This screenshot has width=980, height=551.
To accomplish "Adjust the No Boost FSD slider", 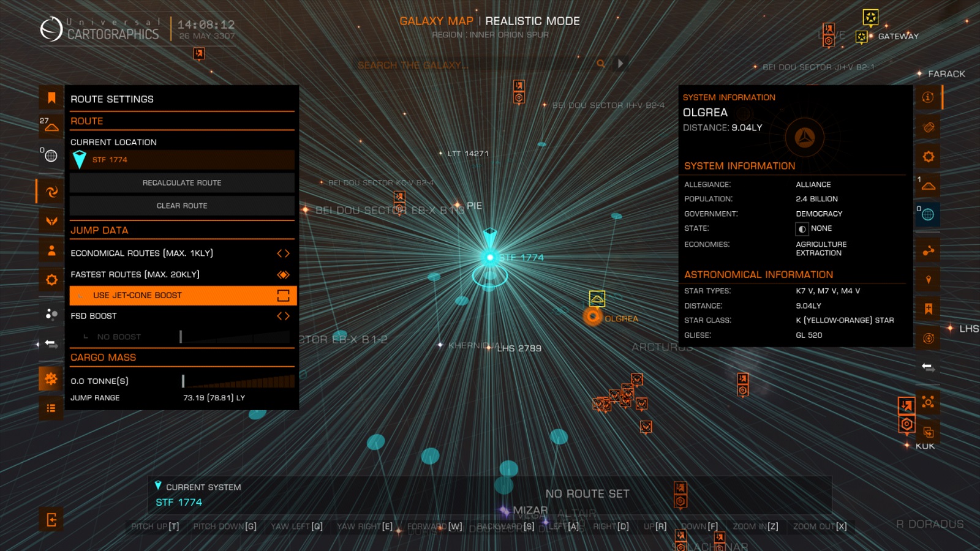I will click(x=235, y=337).
